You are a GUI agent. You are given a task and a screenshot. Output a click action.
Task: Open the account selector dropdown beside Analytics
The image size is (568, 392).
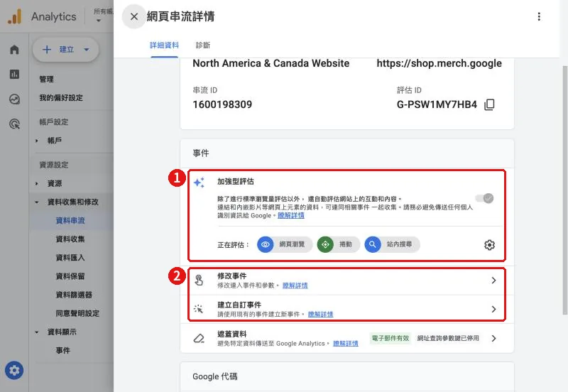tap(99, 21)
